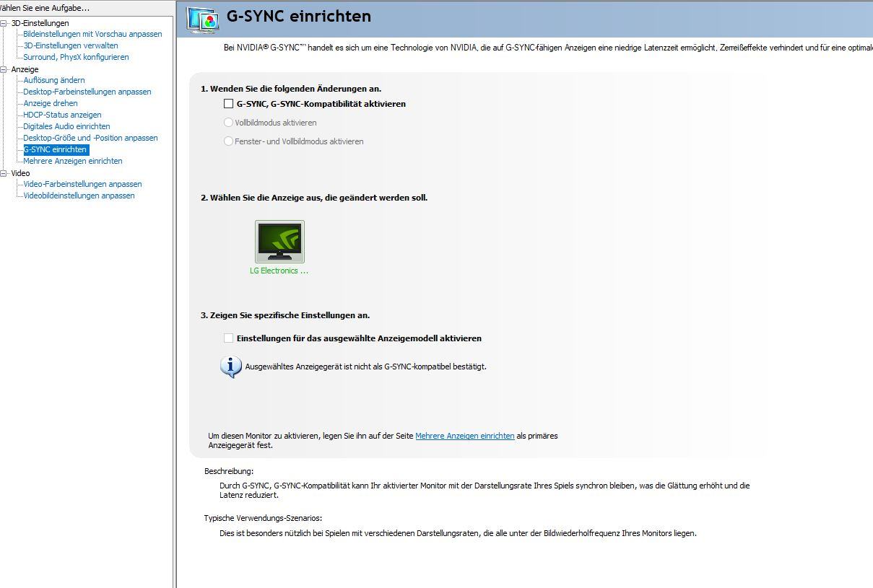This screenshot has height=588, width=873.
Task: Go to Auflösung ändern
Action: tap(54, 80)
